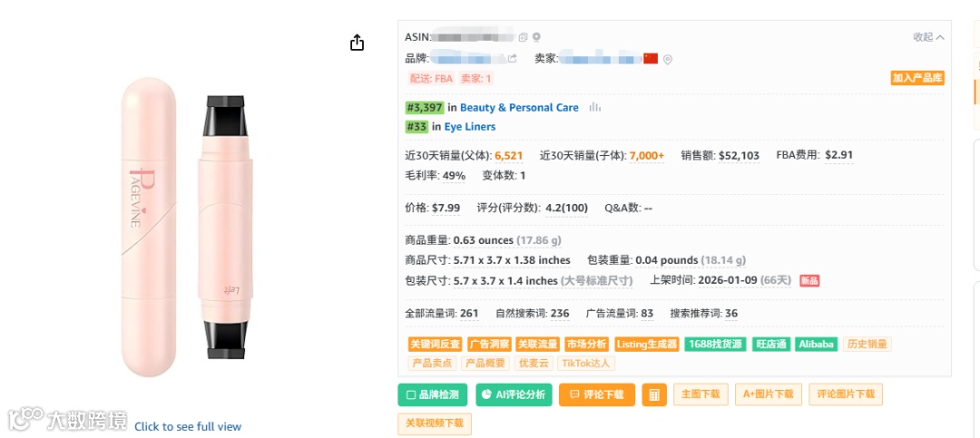Click the 配送: FBA tag
The height and width of the screenshot is (438, 980).
pyautogui.click(x=431, y=79)
